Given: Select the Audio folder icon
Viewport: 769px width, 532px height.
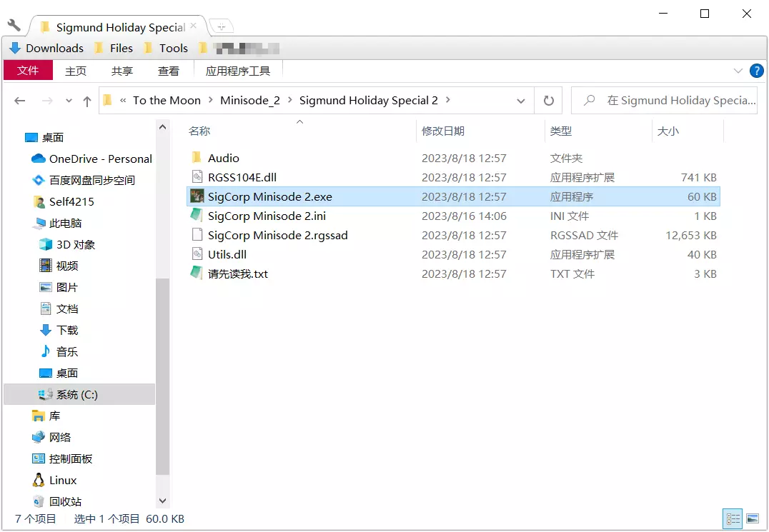Looking at the screenshot, I should (x=197, y=158).
